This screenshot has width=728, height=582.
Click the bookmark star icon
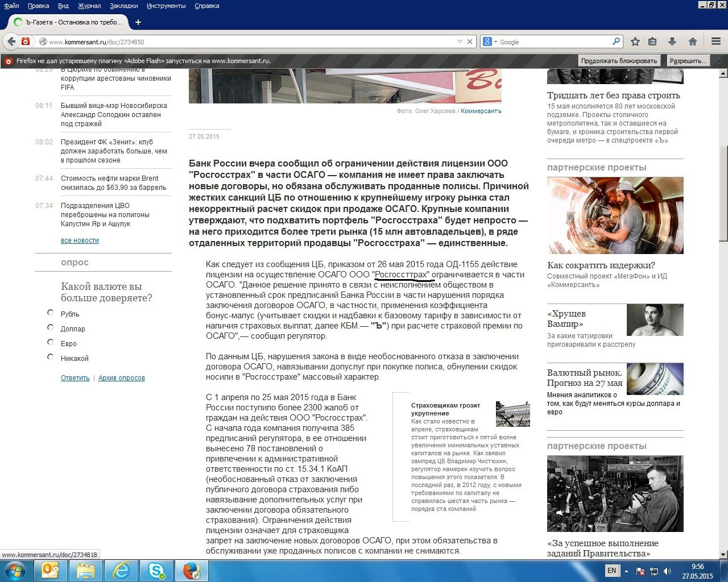(x=635, y=41)
